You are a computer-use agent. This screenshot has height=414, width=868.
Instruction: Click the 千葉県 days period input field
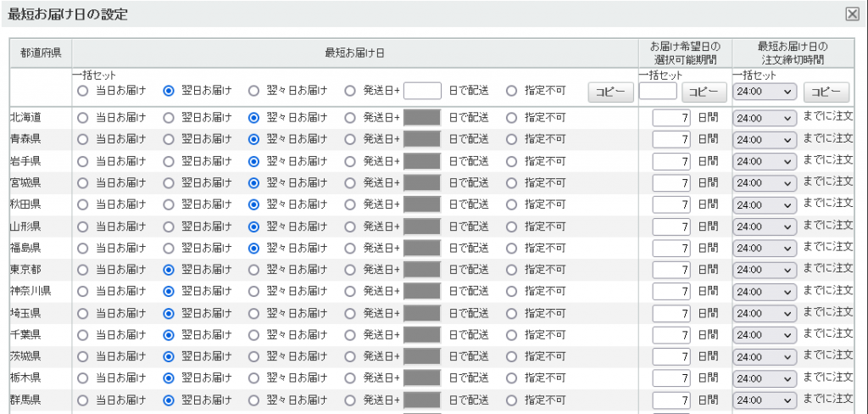(671, 335)
